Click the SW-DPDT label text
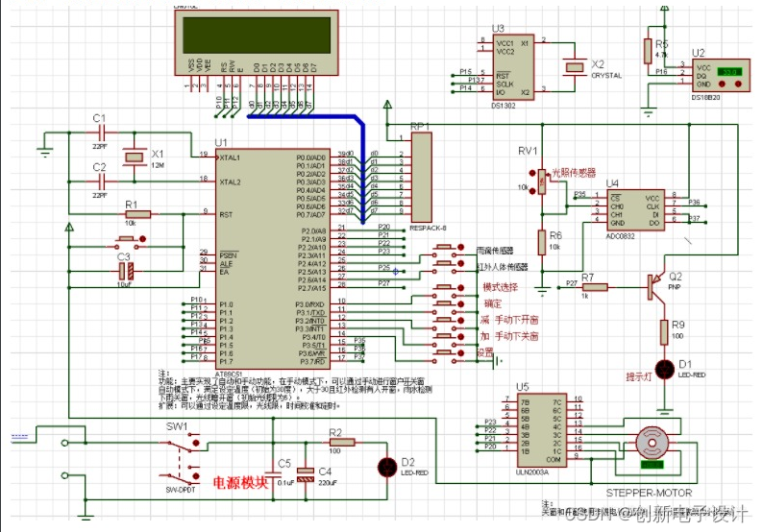Viewport: 763px width, 532px height. (181, 490)
